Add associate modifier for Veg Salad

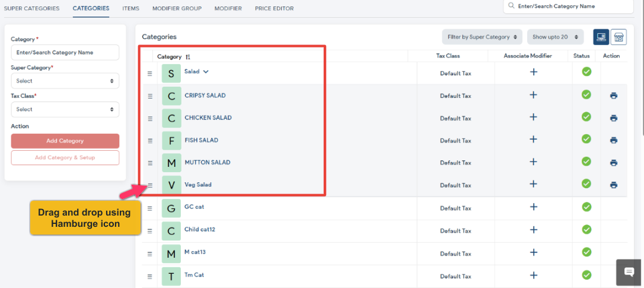534,184
